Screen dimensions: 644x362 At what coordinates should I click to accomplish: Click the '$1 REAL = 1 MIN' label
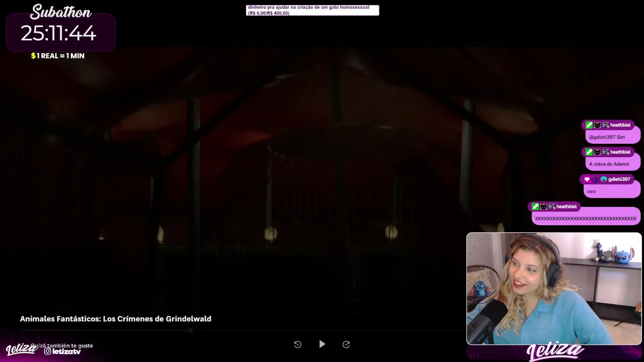tap(58, 56)
